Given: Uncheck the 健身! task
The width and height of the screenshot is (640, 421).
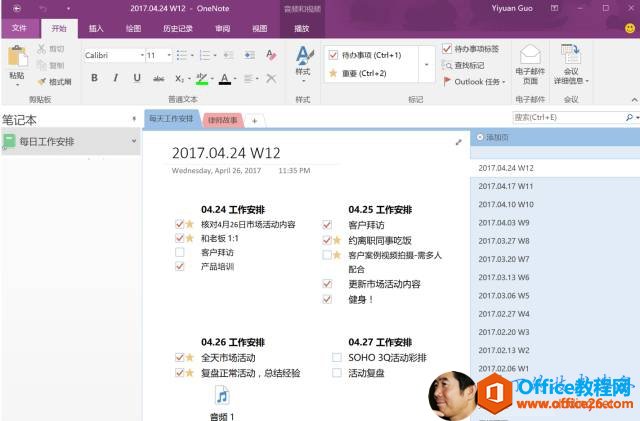Looking at the screenshot, I should click(x=327, y=299).
